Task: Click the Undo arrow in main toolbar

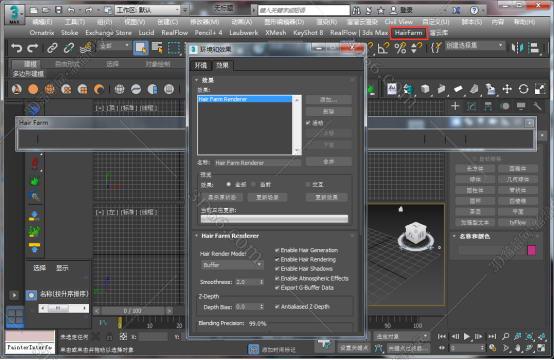Action: click(x=16, y=48)
